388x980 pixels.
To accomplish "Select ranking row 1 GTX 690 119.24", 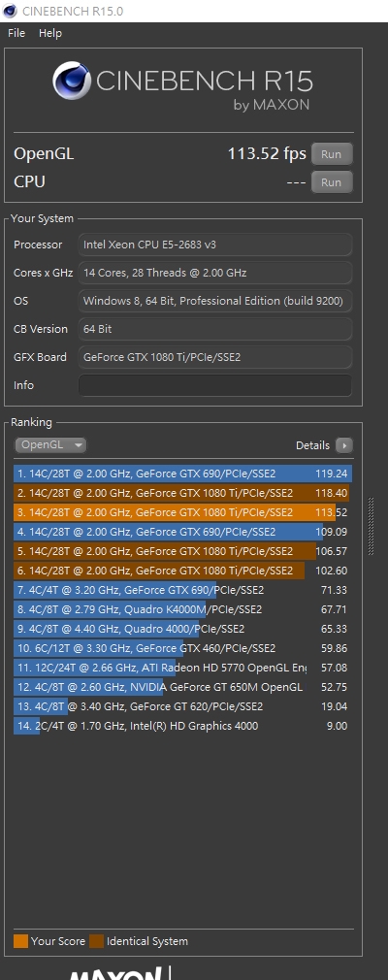I will (x=183, y=474).
